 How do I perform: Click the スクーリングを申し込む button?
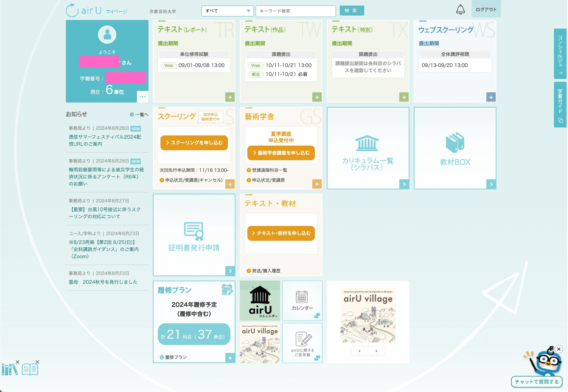click(x=194, y=143)
